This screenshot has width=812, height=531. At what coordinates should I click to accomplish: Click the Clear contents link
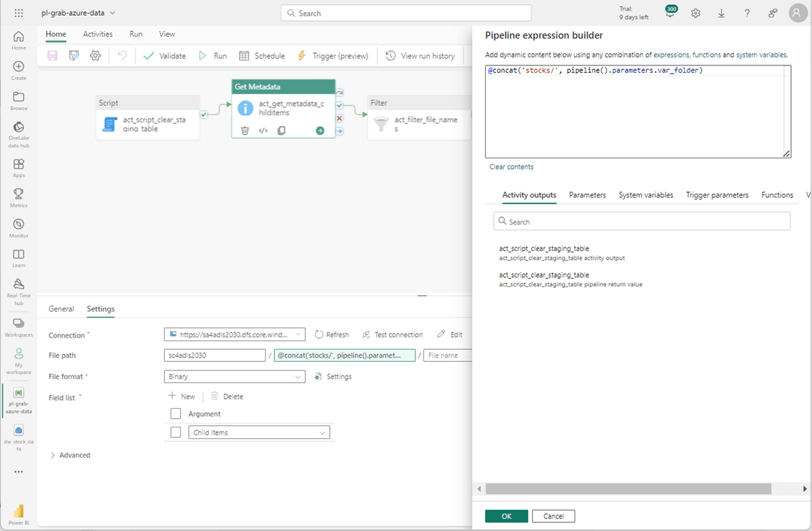pyautogui.click(x=511, y=167)
